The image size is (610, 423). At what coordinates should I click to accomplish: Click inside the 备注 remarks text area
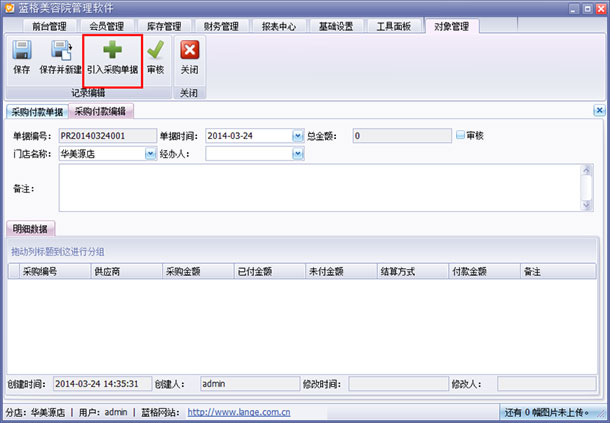point(319,188)
